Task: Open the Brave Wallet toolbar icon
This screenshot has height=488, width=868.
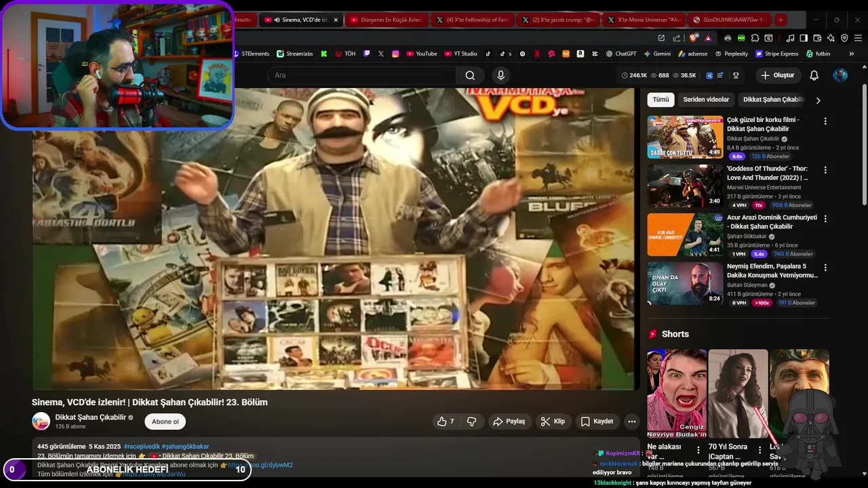Action: click(x=817, y=38)
